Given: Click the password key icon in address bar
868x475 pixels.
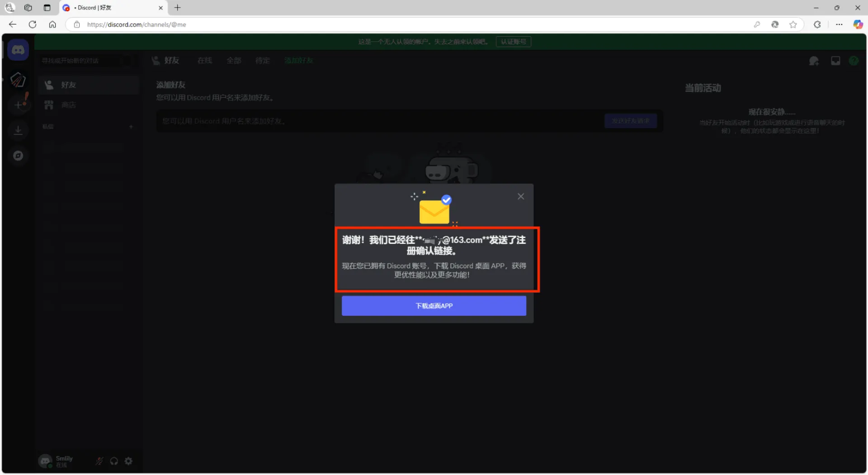Looking at the screenshot, I should coord(757,24).
